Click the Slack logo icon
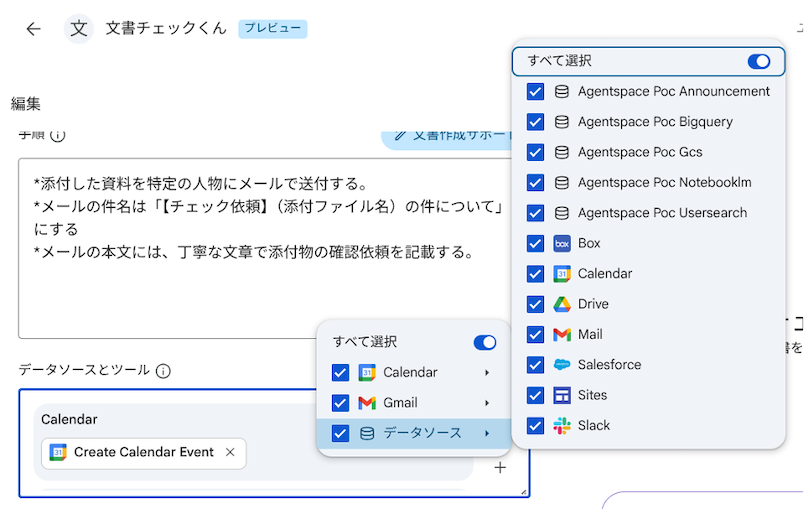Image resolution: width=804 pixels, height=509 pixels. pos(562,425)
